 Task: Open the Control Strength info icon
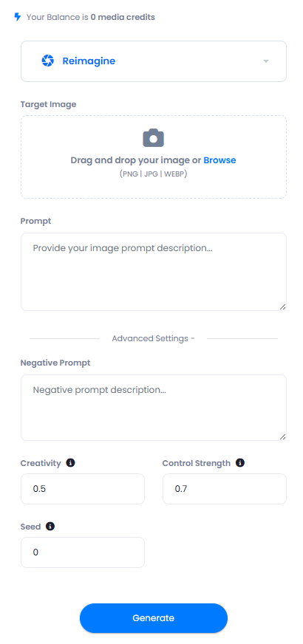coord(240,463)
